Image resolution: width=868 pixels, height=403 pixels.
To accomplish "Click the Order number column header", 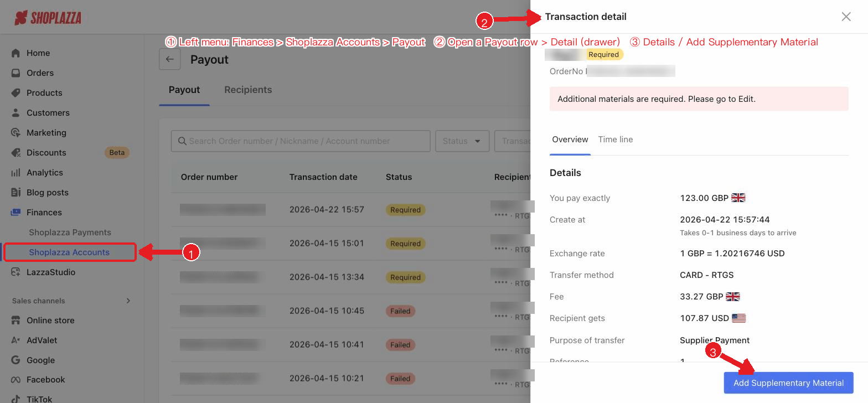I will coord(209,177).
